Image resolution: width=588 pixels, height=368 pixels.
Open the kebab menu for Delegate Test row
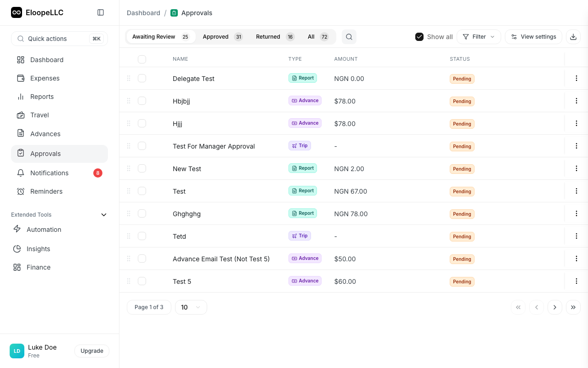pos(576,78)
